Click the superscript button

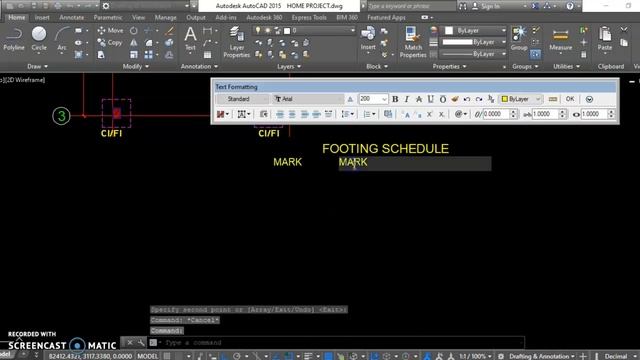(x=429, y=114)
